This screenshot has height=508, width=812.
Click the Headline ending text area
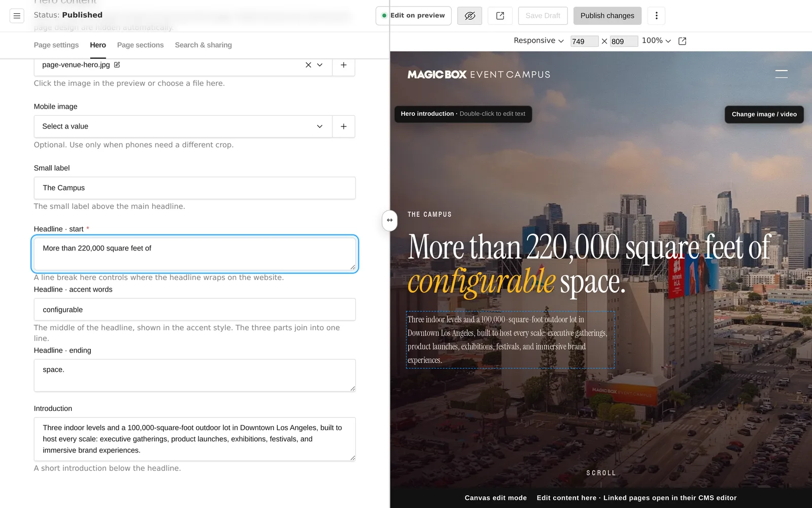tap(194, 375)
